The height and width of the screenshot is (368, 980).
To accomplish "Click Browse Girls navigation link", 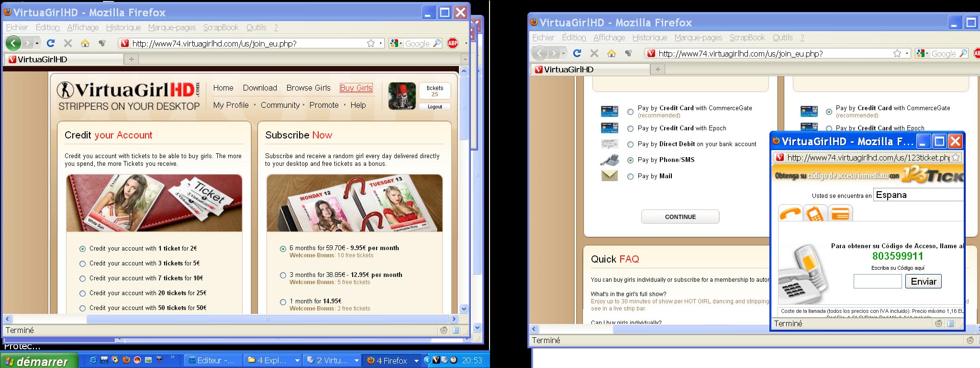I will (308, 88).
